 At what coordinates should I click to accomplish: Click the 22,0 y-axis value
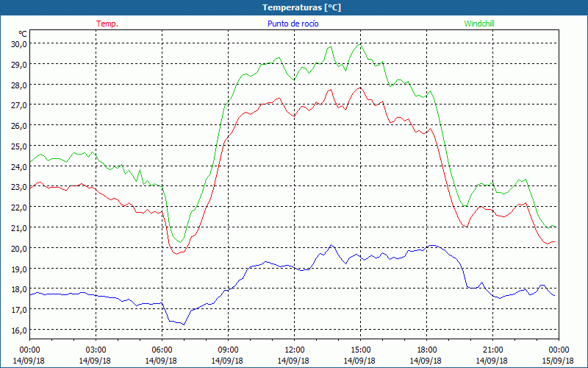tap(19, 208)
